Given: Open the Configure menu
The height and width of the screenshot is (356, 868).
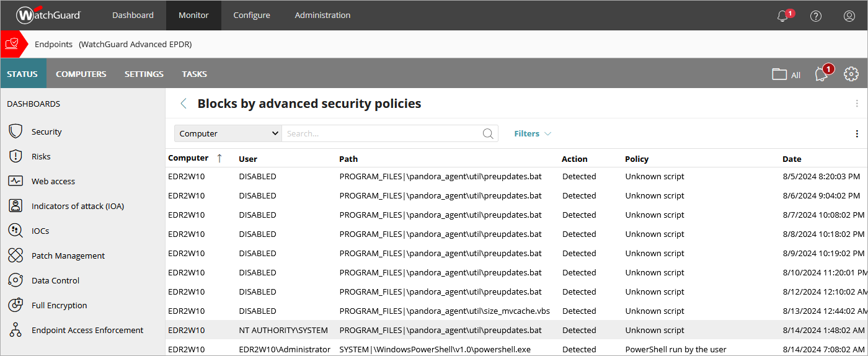Looking at the screenshot, I should (x=251, y=16).
